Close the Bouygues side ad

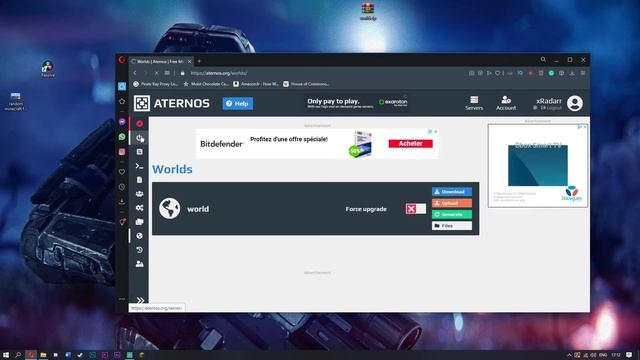point(585,127)
